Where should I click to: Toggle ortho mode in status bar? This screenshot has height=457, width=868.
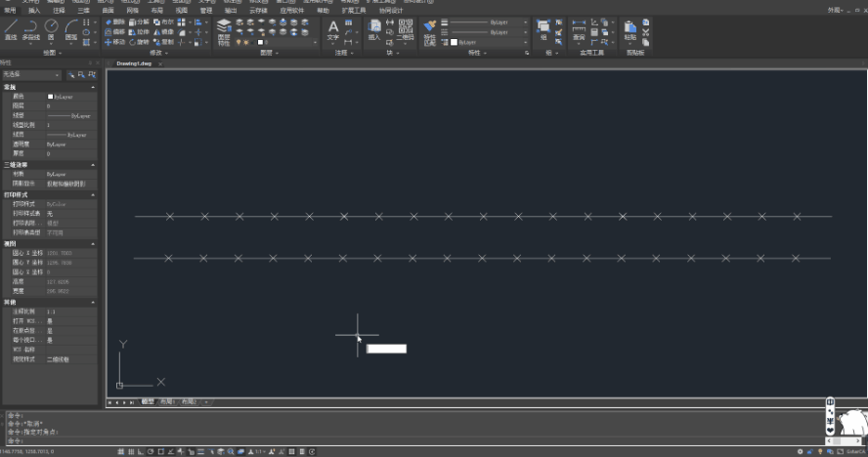point(141,452)
